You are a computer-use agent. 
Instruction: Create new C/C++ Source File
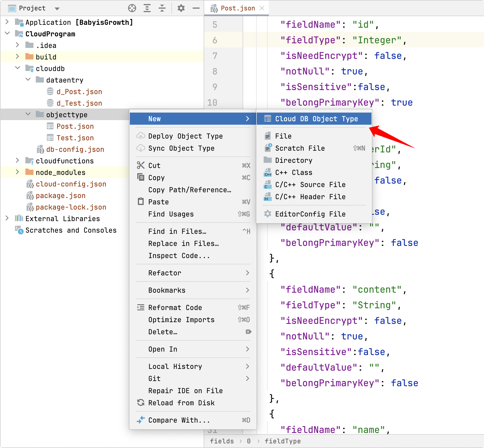click(314, 184)
